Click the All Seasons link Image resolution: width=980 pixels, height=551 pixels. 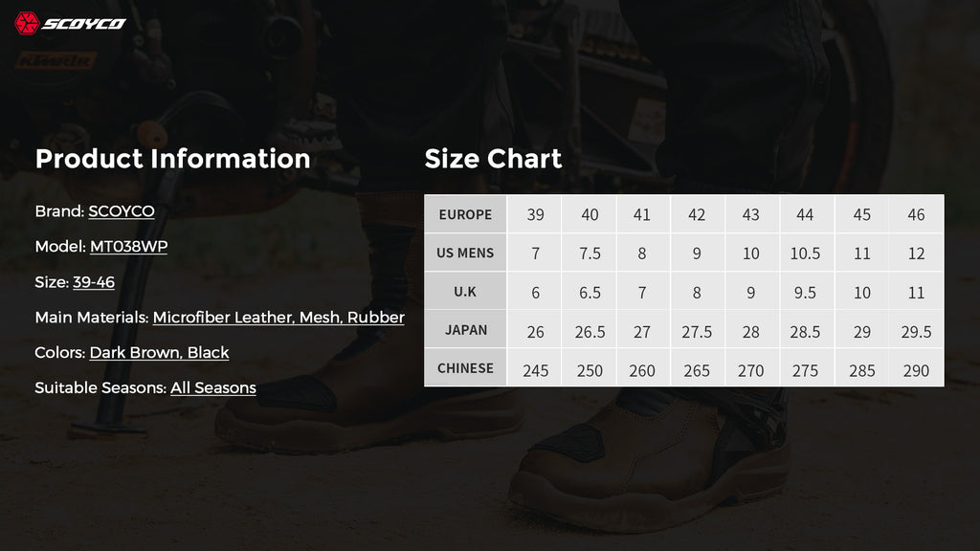coord(213,388)
